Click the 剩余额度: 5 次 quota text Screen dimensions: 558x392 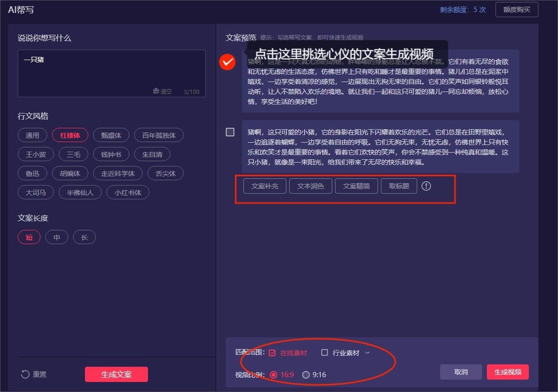pos(463,10)
